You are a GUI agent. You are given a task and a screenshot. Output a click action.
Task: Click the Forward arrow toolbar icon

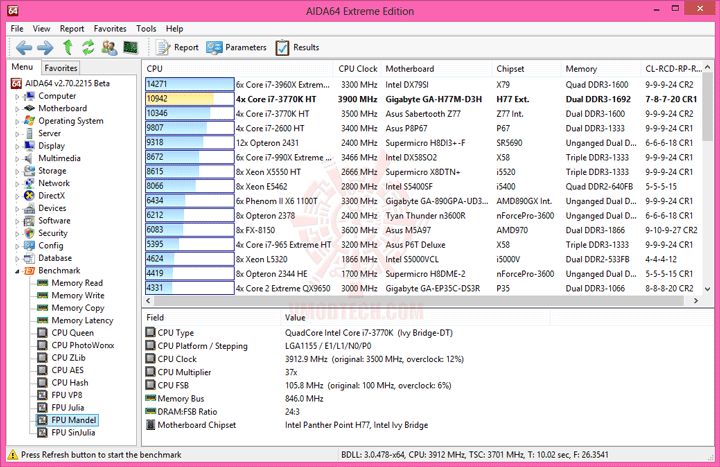tap(45, 47)
